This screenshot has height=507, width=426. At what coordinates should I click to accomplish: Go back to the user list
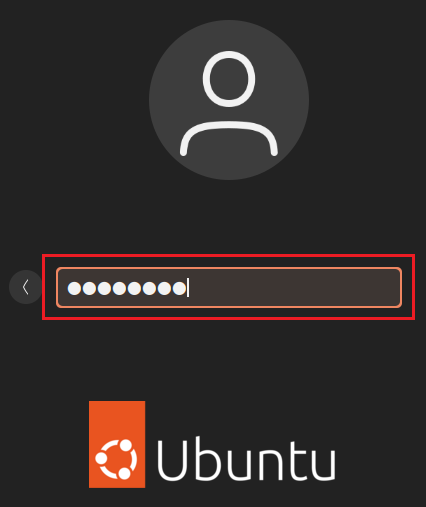[x=25, y=287]
